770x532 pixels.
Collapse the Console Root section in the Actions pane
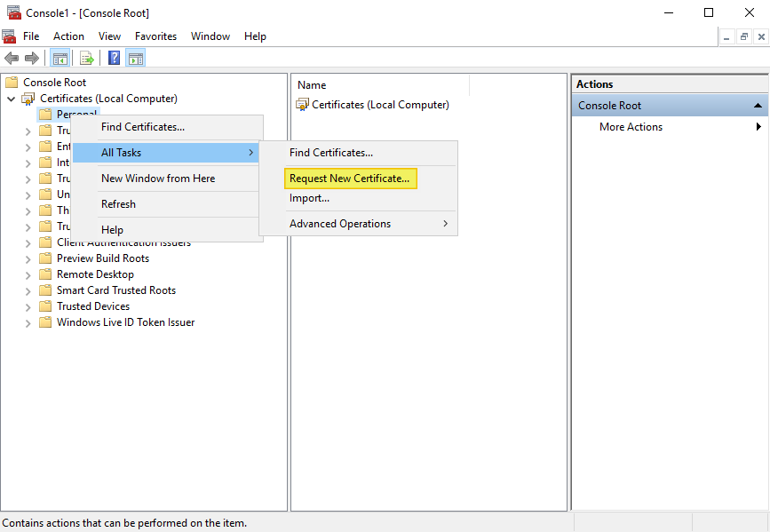pos(758,106)
